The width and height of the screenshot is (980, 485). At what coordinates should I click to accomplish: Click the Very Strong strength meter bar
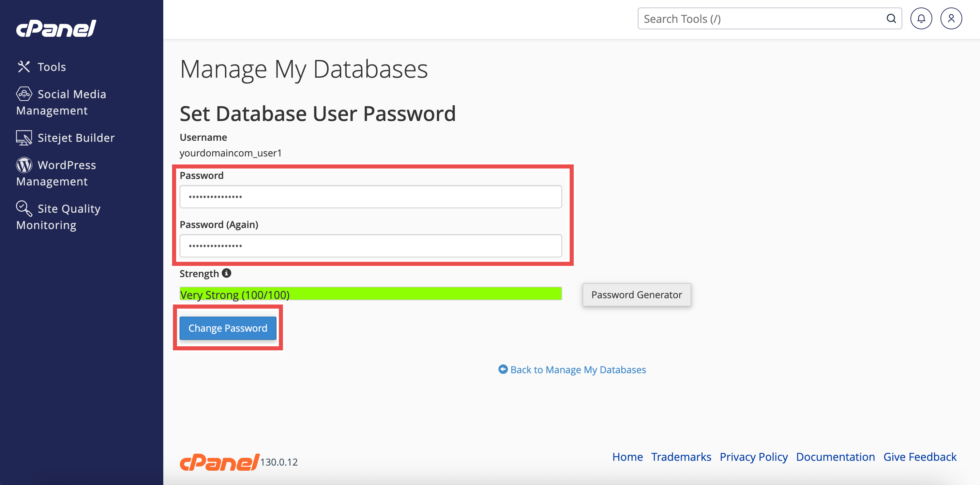click(x=371, y=294)
